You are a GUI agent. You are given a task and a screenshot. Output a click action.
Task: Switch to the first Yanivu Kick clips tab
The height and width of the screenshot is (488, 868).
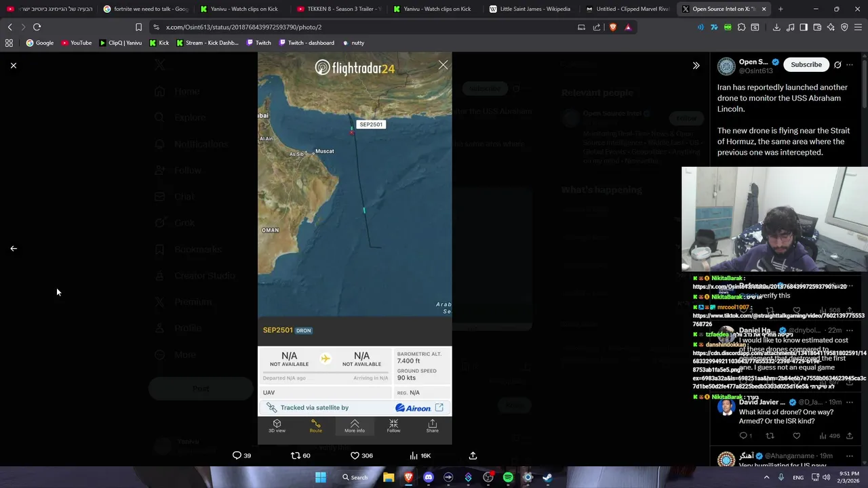tap(242, 9)
